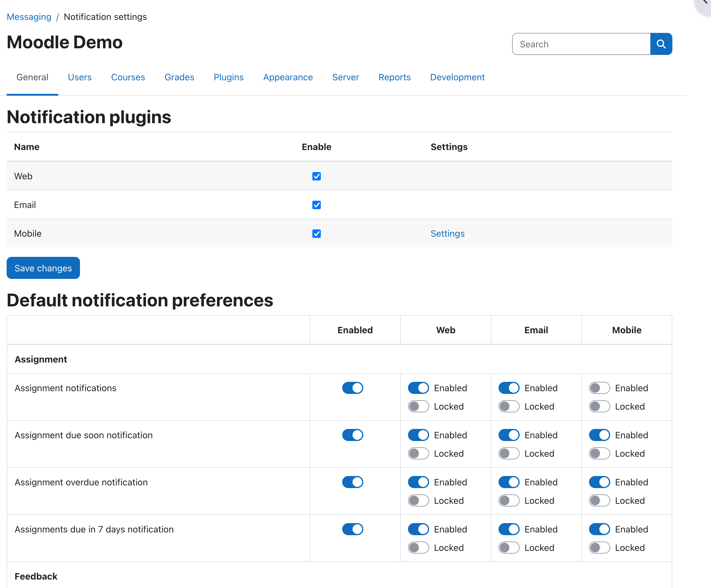Screen dimensions: 711x588
Task: Switch to the Users tab
Action: click(80, 77)
